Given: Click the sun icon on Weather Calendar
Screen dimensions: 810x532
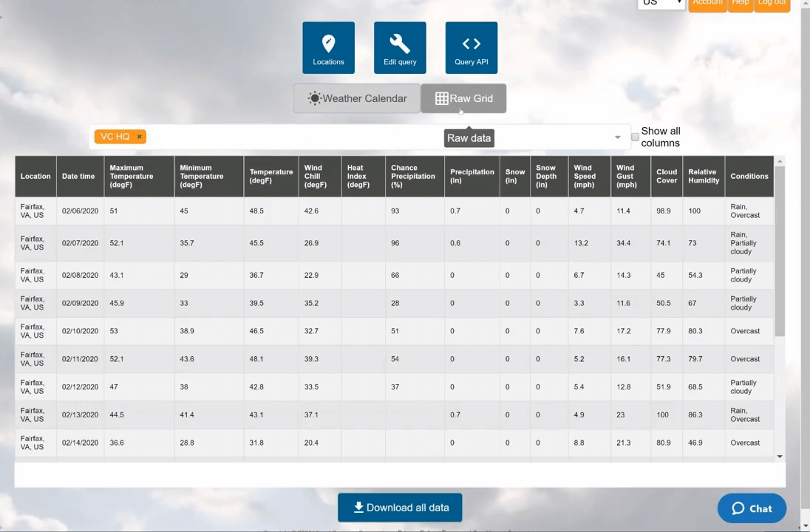Looking at the screenshot, I should [315, 98].
